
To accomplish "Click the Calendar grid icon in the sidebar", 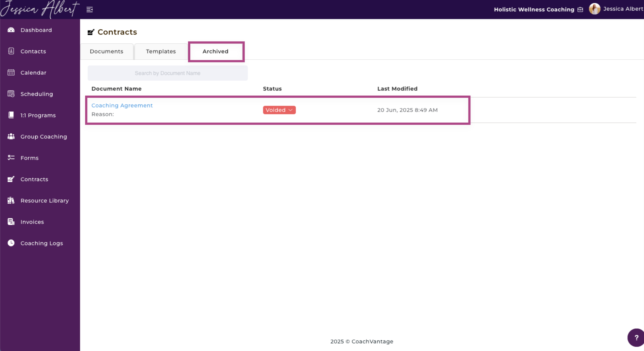I will [x=11, y=72].
